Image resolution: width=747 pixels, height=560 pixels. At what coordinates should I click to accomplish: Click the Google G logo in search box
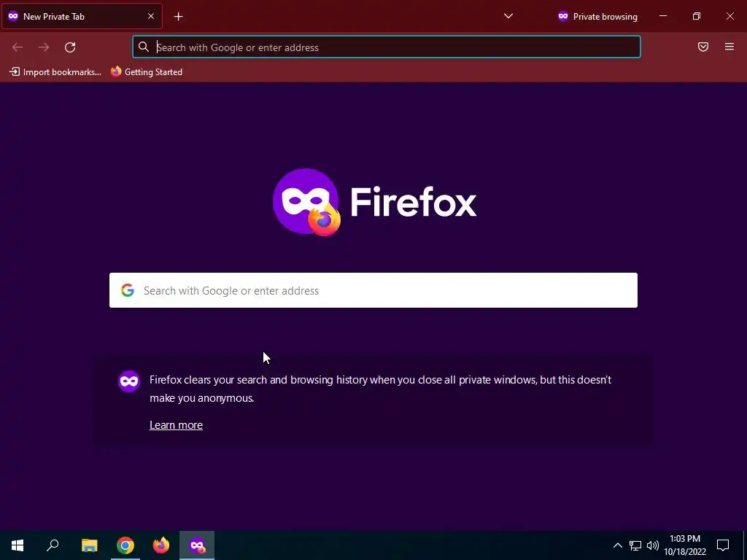click(x=127, y=290)
